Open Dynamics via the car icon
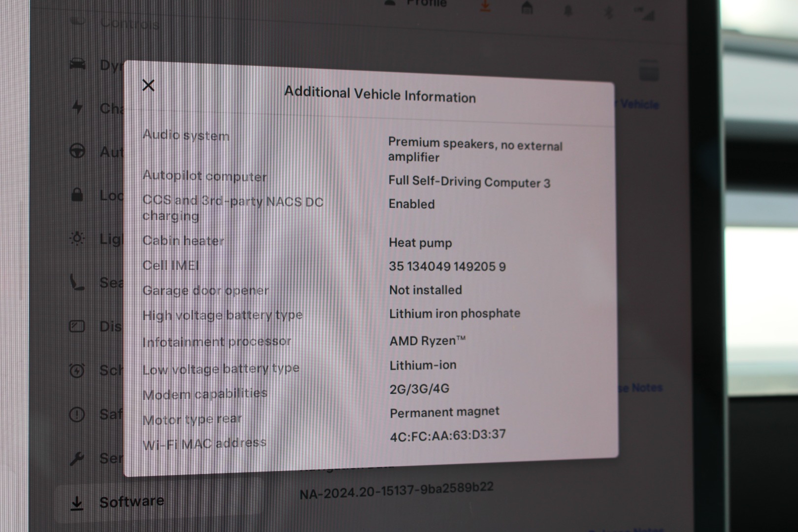Screen dimensions: 798x532 point(77,64)
